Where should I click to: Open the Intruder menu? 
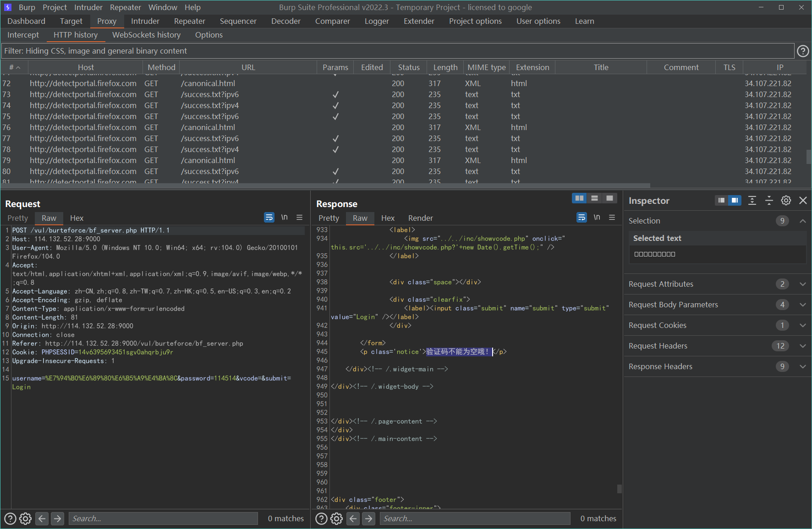88,7
